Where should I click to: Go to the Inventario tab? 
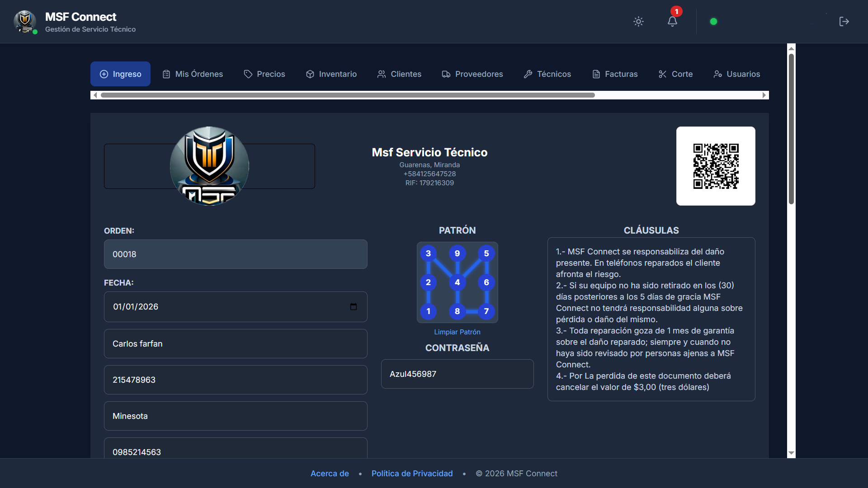[331, 74]
